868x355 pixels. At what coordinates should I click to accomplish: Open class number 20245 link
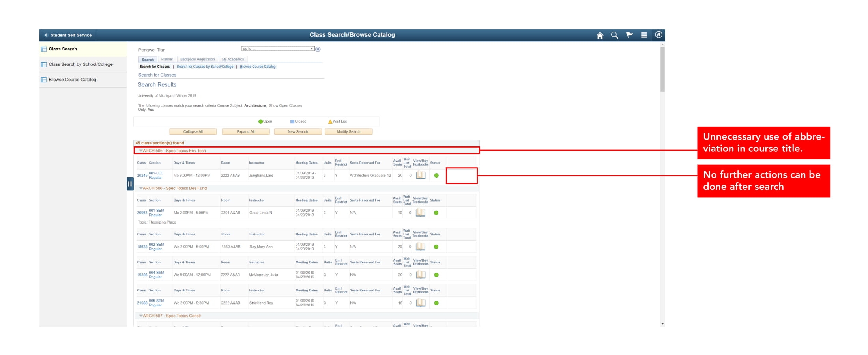tap(142, 176)
